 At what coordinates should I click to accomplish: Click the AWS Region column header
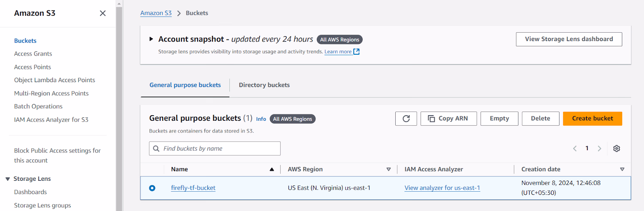point(305,170)
